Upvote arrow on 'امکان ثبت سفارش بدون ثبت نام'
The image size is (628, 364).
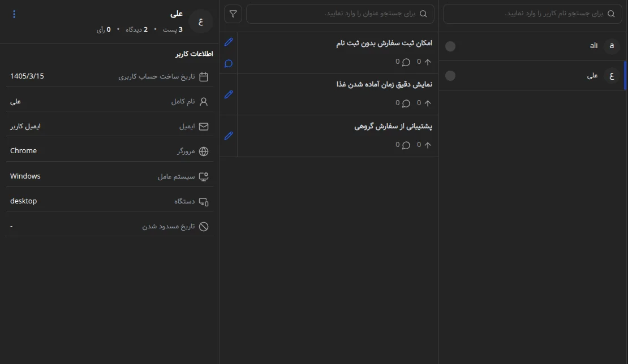tap(428, 62)
